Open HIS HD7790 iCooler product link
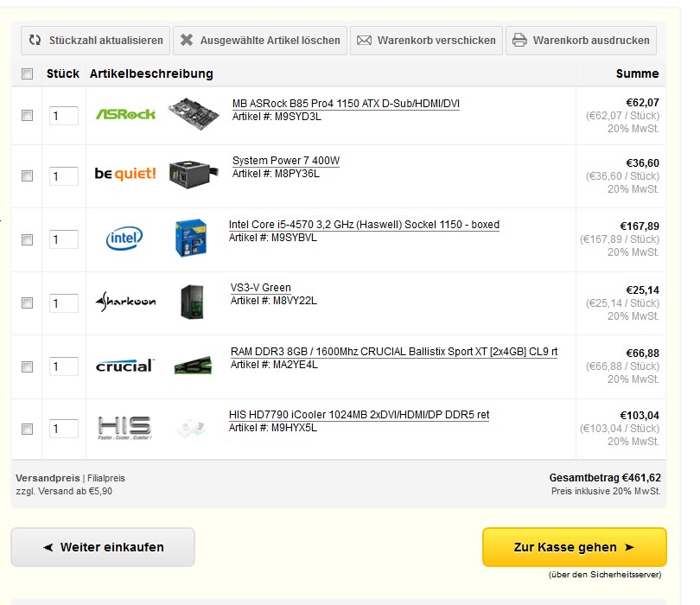The width and height of the screenshot is (700, 605). 359,415
